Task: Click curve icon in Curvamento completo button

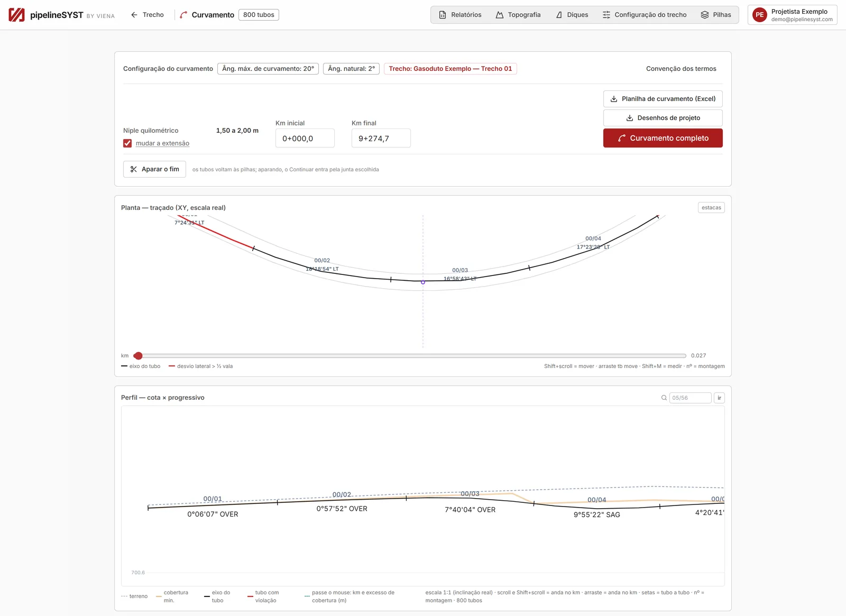Action: pos(622,138)
